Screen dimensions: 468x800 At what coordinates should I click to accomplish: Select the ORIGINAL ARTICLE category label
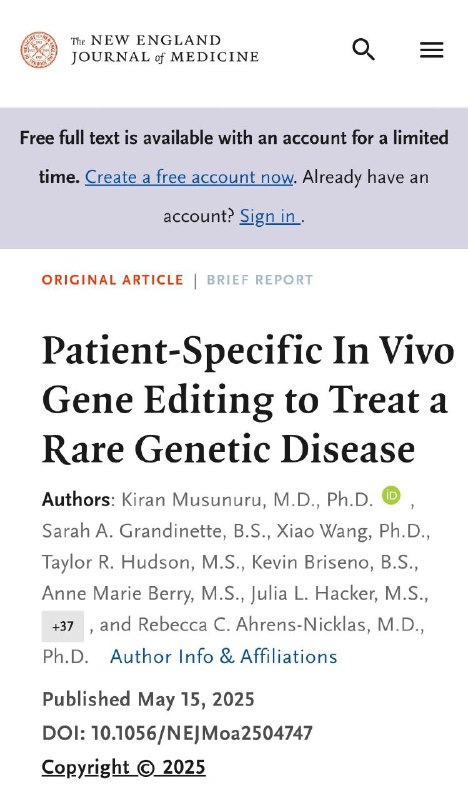[112, 280]
